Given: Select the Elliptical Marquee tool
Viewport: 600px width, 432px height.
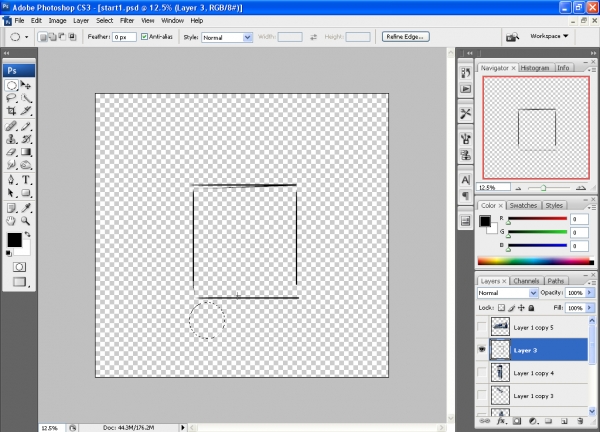Looking at the screenshot, I should coord(11,85).
